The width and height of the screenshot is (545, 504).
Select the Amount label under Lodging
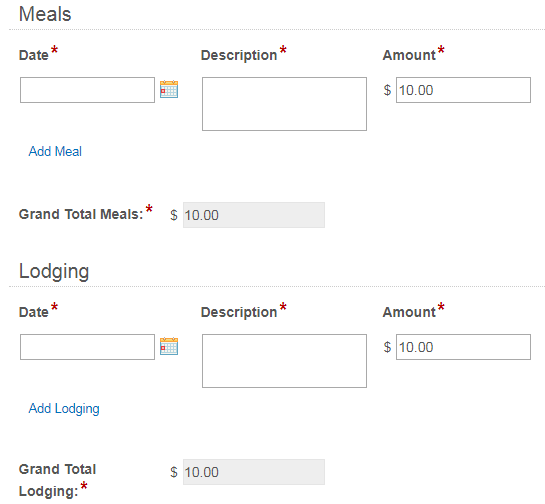(409, 312)
